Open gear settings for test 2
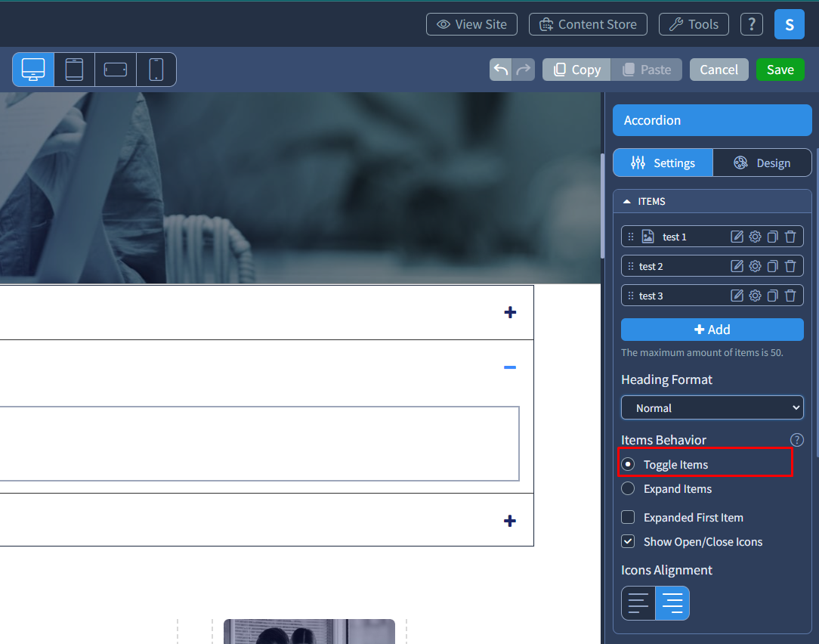Viewport: 819px width, 644px height. point(755,265)
